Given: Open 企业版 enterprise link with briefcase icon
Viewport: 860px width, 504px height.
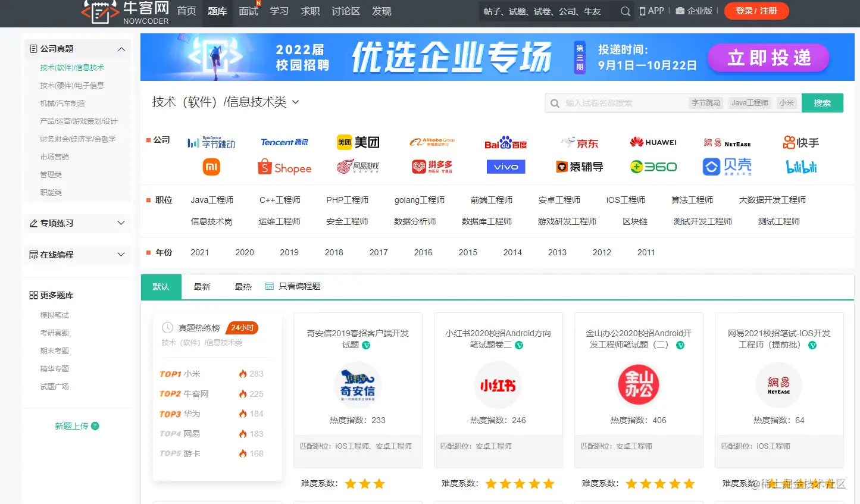Looking at the screenshot, I should coord(694,11).
